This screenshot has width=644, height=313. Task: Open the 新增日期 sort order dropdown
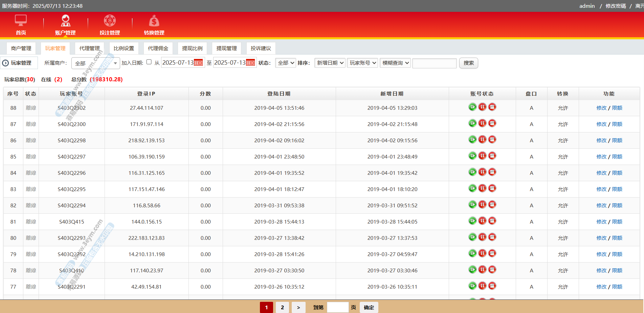[330, 63]
